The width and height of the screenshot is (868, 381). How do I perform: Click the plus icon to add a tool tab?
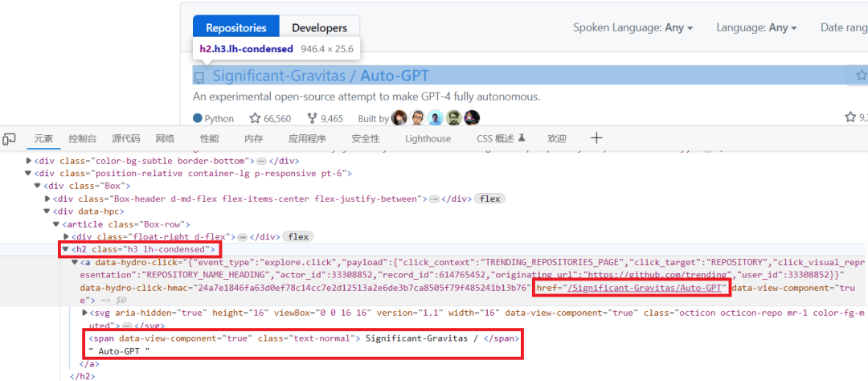pos(596,138)
